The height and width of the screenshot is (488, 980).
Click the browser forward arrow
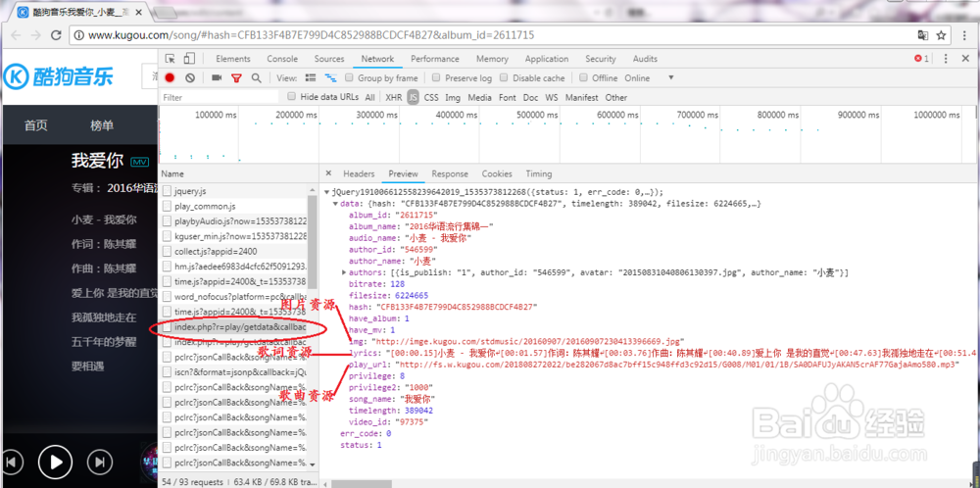(x=35, y=35)
